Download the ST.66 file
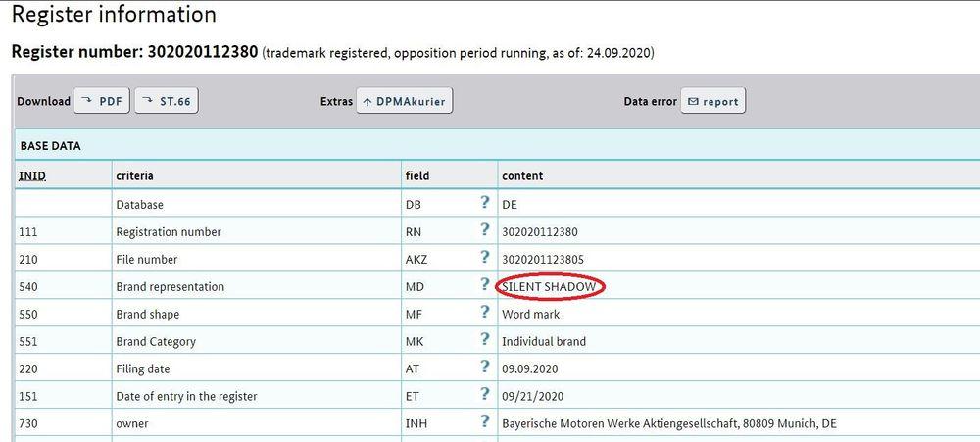Screen dimensions: 980x442 coord(166,101)
